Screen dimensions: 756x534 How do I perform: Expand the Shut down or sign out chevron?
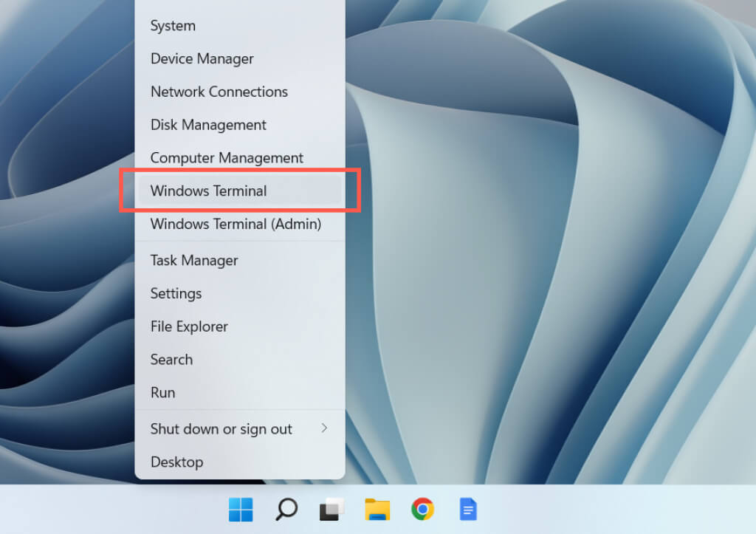coord(324,428)
